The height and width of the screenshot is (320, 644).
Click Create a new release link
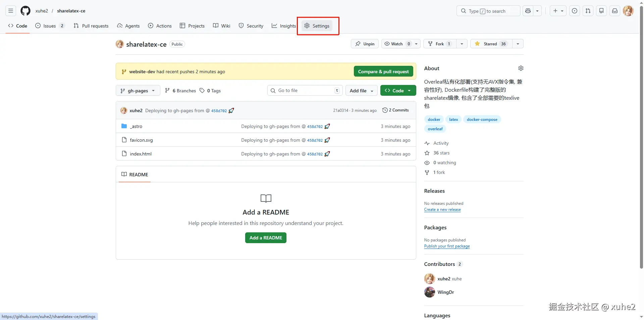click(442, 210)
